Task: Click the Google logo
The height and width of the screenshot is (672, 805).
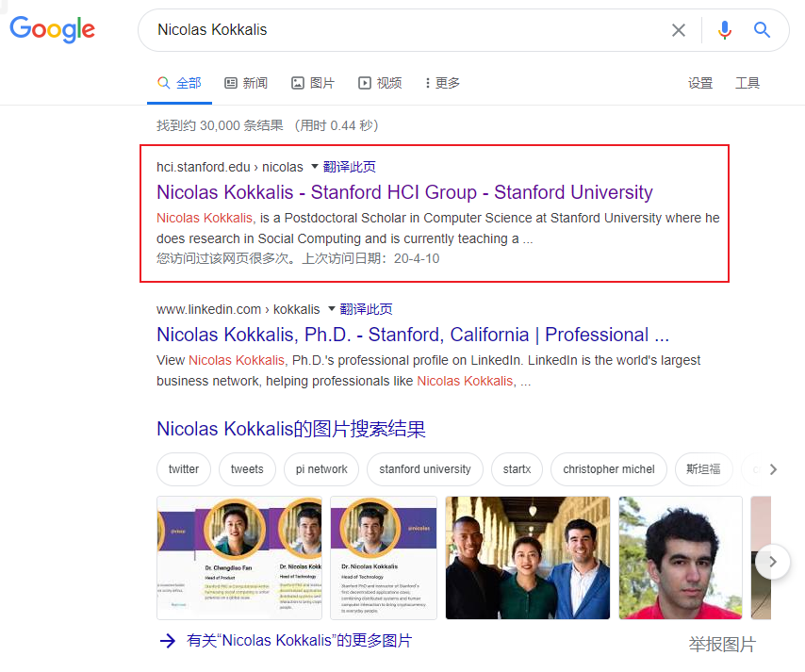Action: 52,30
